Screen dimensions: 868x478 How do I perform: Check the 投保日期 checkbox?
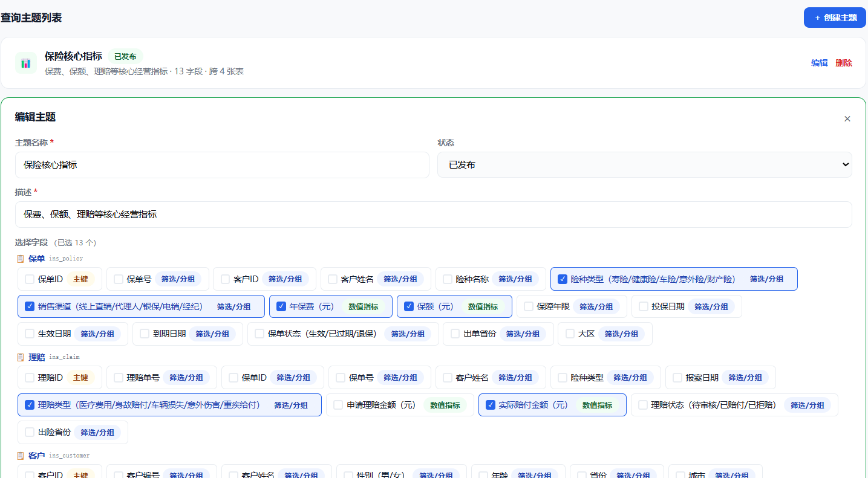point(644,306)
